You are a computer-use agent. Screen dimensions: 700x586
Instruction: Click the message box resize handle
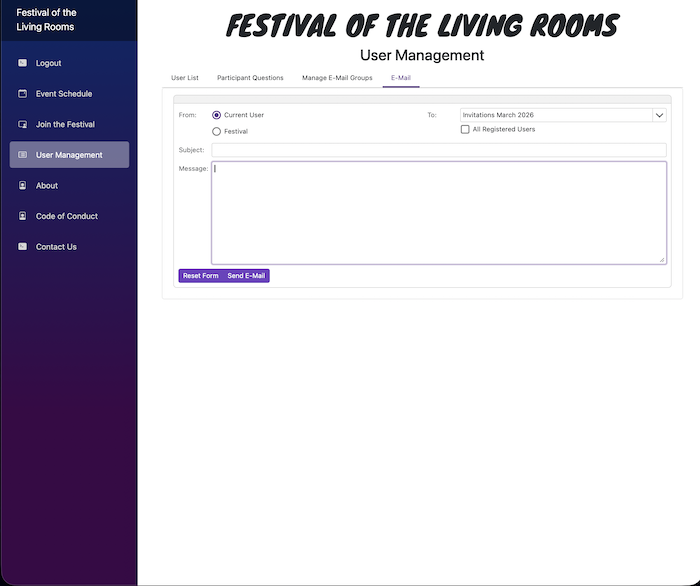[x=662, y=259]
